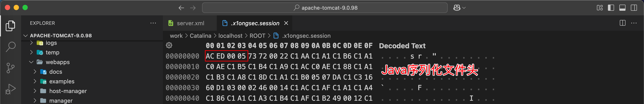
Task: Open hex editor settings gear
Action: click(169, 45)
